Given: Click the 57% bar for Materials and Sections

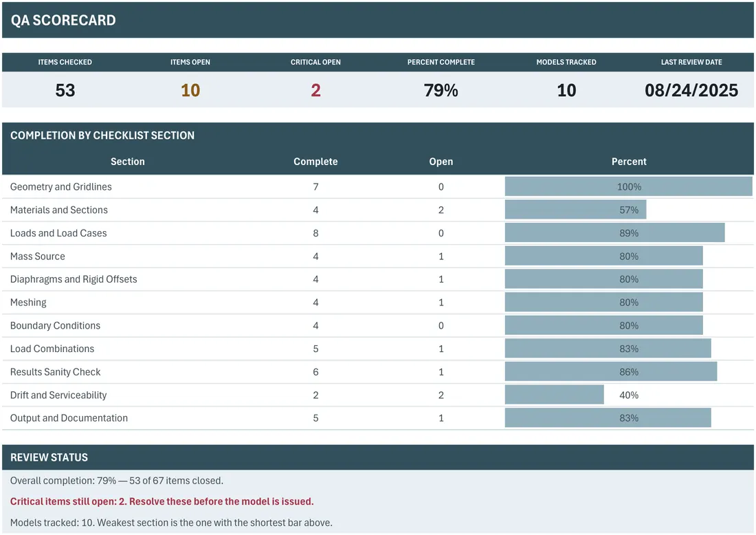Looking at the screenshot, I should coord(576,210).
